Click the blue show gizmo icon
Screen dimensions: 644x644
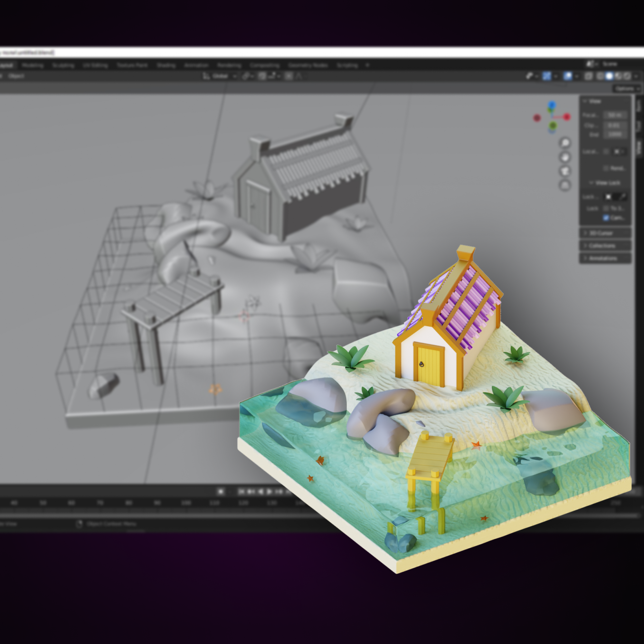point(547,76)
